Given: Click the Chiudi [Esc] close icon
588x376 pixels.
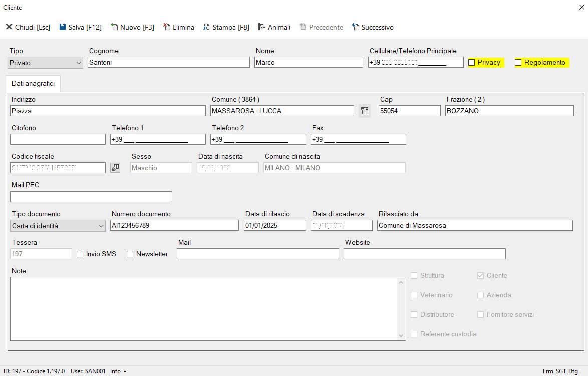Looking at the screenshot, I should [x=9, y=27].
